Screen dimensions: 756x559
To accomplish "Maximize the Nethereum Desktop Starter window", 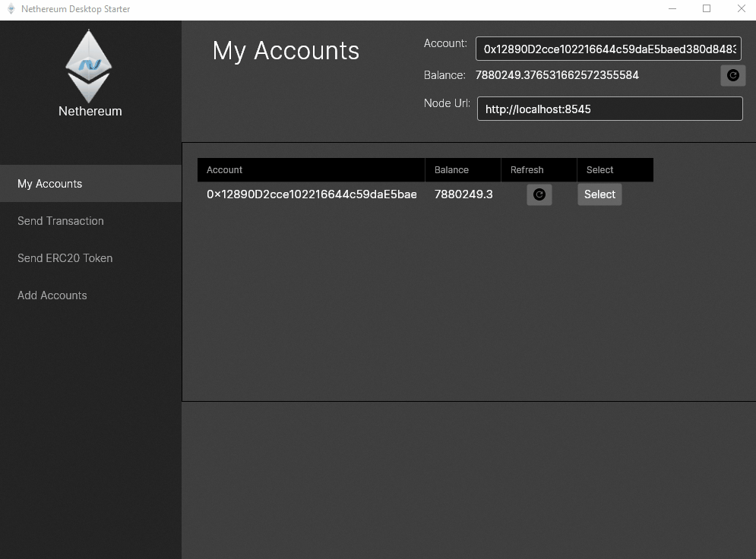I will (x=707, y=8).
